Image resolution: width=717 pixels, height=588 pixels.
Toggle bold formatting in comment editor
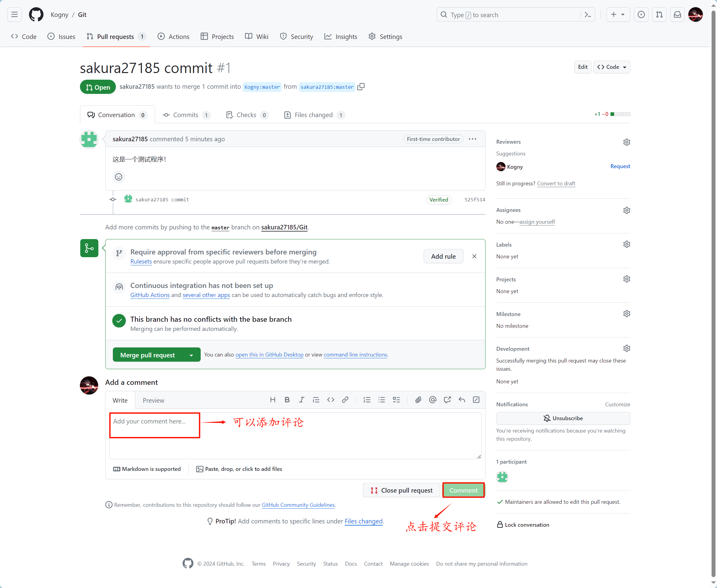[288, 400]
